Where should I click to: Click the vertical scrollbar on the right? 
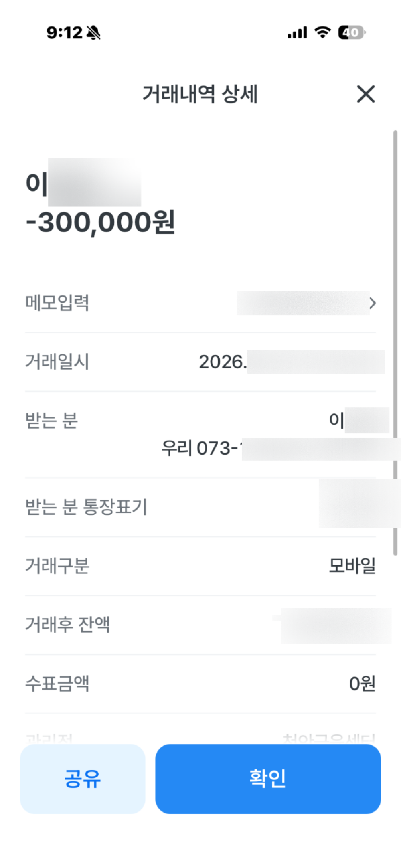[x=395, y=341]
